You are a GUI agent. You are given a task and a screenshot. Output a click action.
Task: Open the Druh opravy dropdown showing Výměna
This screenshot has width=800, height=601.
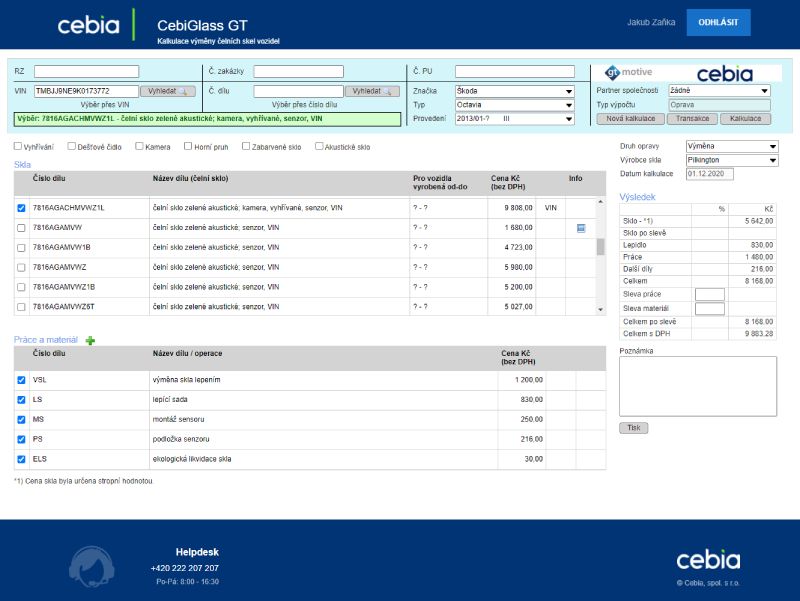pos(732,146)
